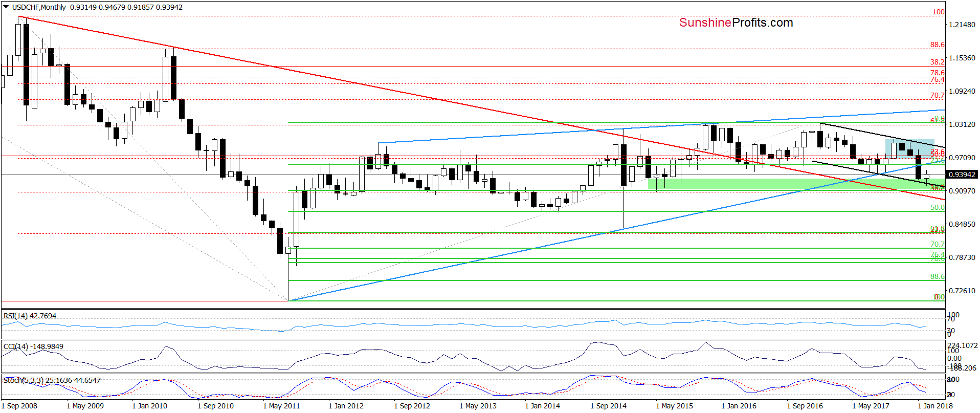Click the light blue consolidation rectangle

coord(910,148)
